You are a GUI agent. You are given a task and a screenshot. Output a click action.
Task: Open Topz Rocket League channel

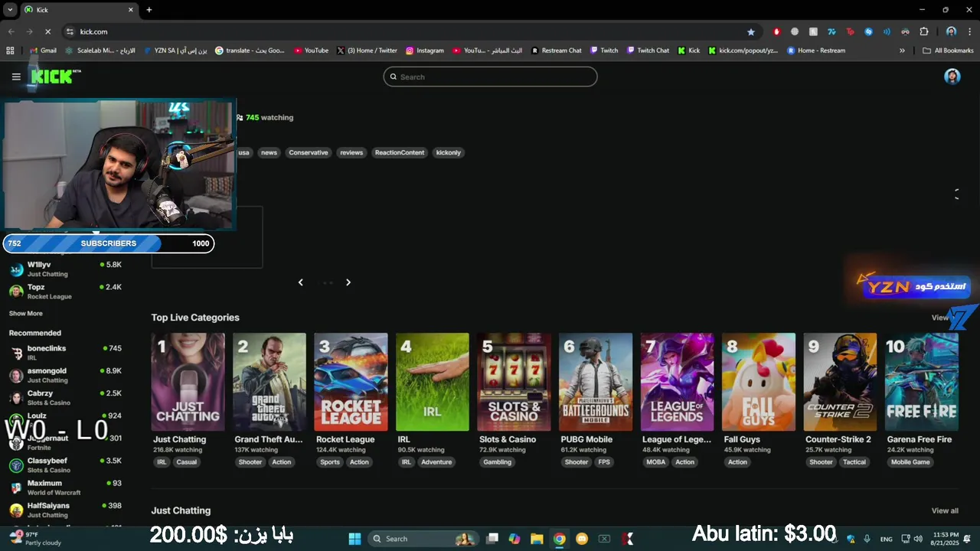[65, 292]
